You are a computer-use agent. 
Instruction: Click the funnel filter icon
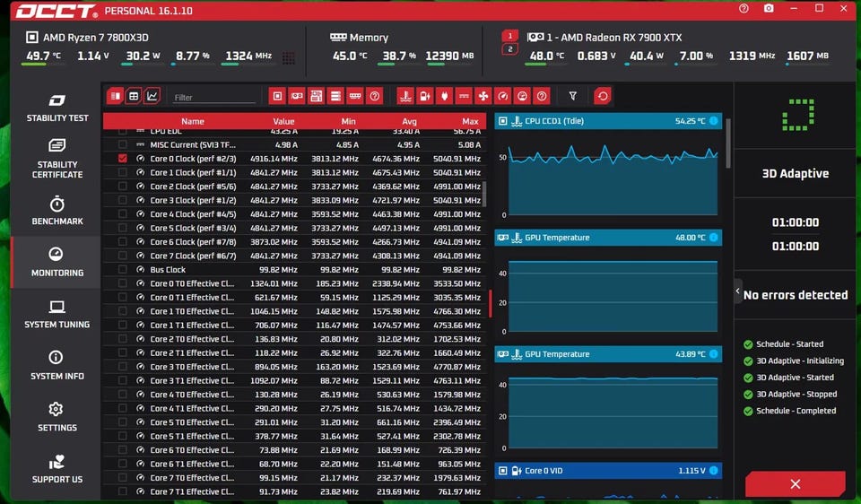(x=573, y=96)
